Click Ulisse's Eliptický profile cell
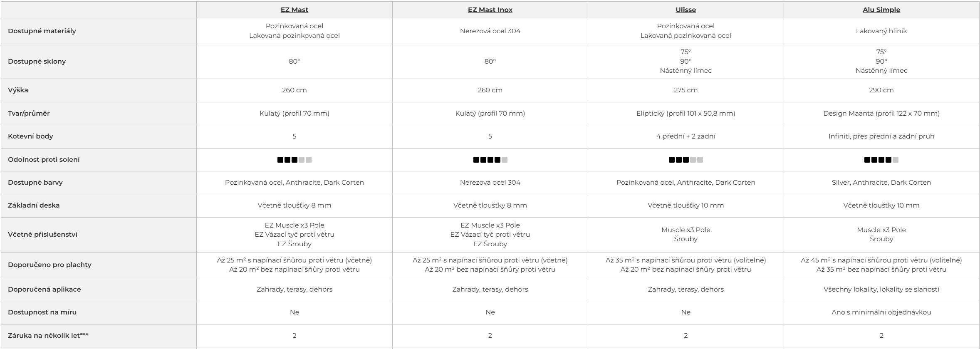 click(686, 114)
